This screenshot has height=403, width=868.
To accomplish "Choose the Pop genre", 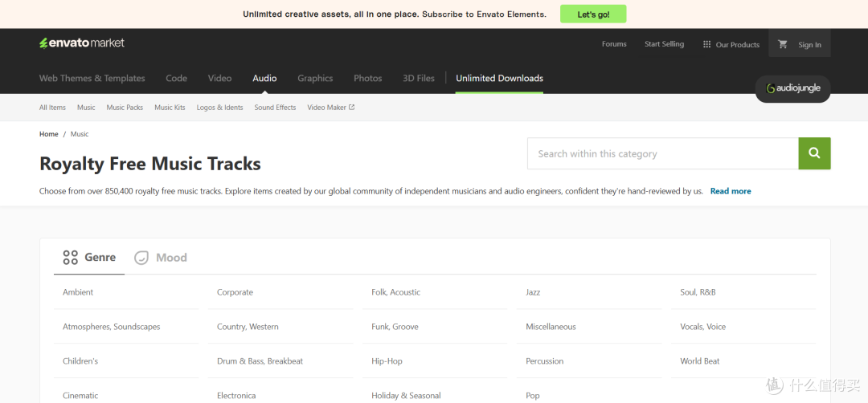I will coord(533,395).
